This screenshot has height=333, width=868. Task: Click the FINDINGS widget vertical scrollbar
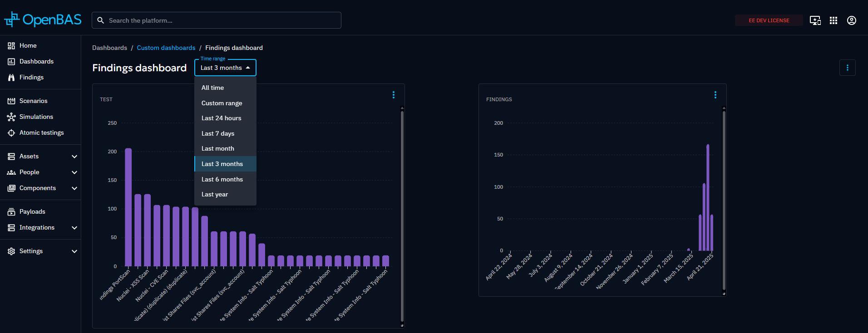click(724, 201)
